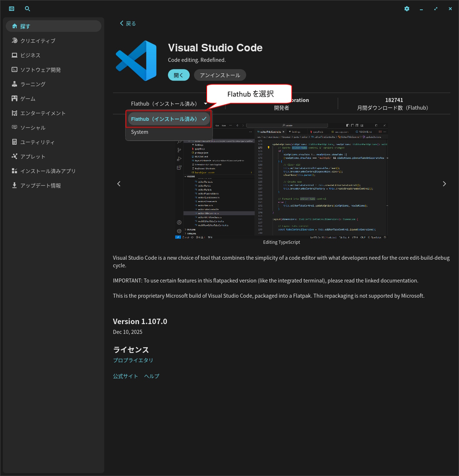Expand the Flathub source dropdown

point(169,104)
